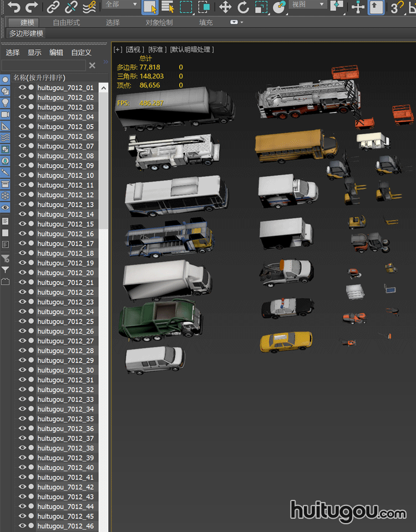
Task: Select the Move transform tool
Action: [225, 7]
